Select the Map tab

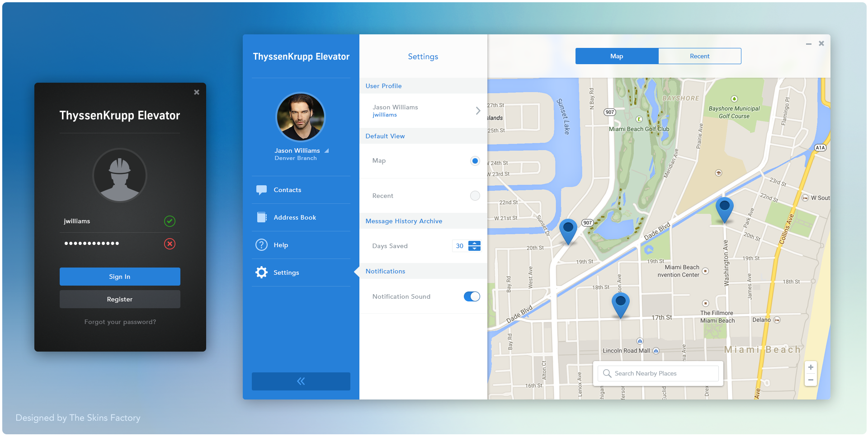pos(617,56)
